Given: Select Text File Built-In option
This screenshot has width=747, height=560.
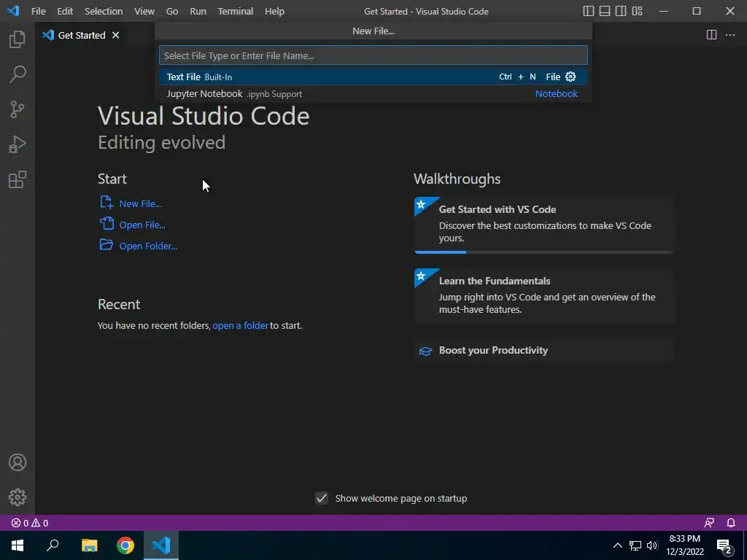Looking at the screenshot, I should click(x=373, y=77).
